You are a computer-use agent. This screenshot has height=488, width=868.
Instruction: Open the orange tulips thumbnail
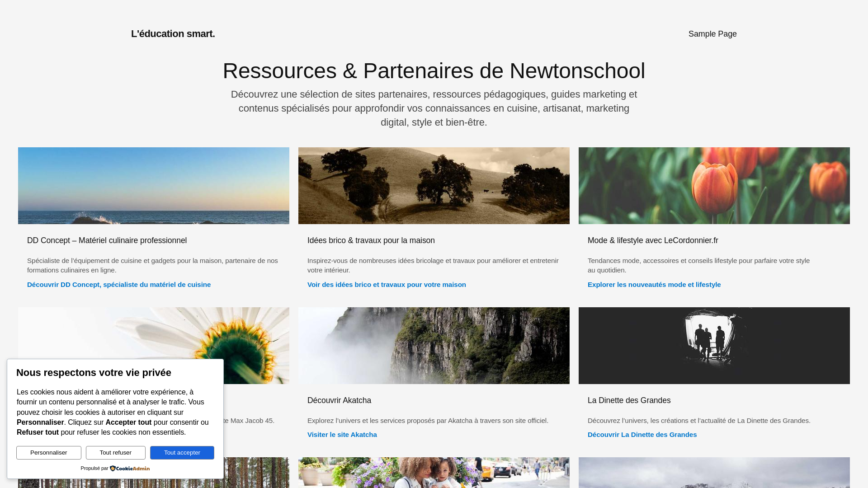point(714,186)
